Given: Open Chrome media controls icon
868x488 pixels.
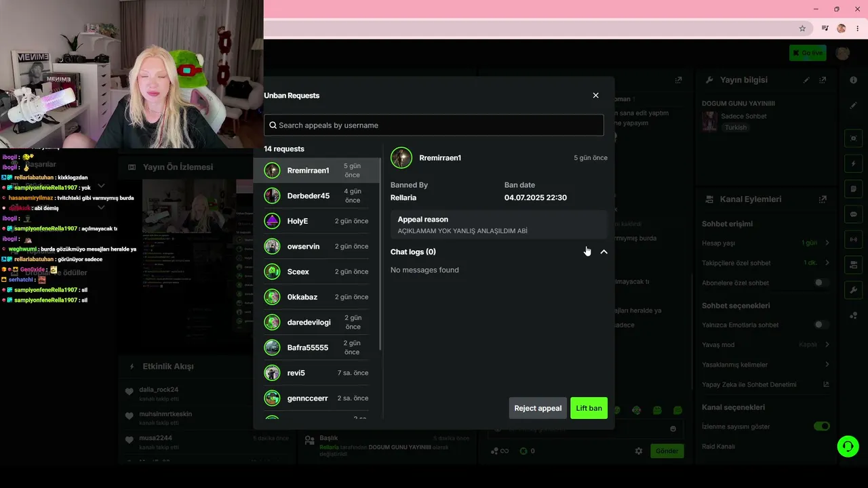Looking at the screenshot, I should click(x=825, y=28).
